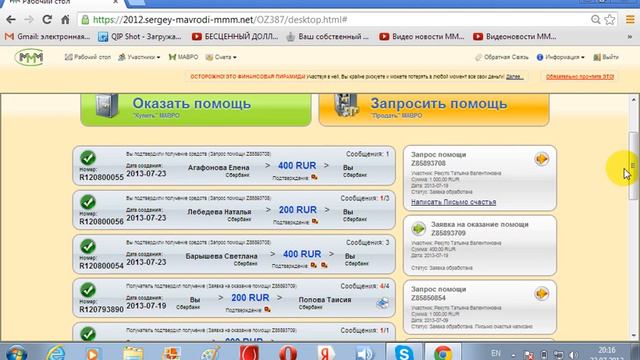
Task: Open the Windows Start button
Action: (16, 352)
